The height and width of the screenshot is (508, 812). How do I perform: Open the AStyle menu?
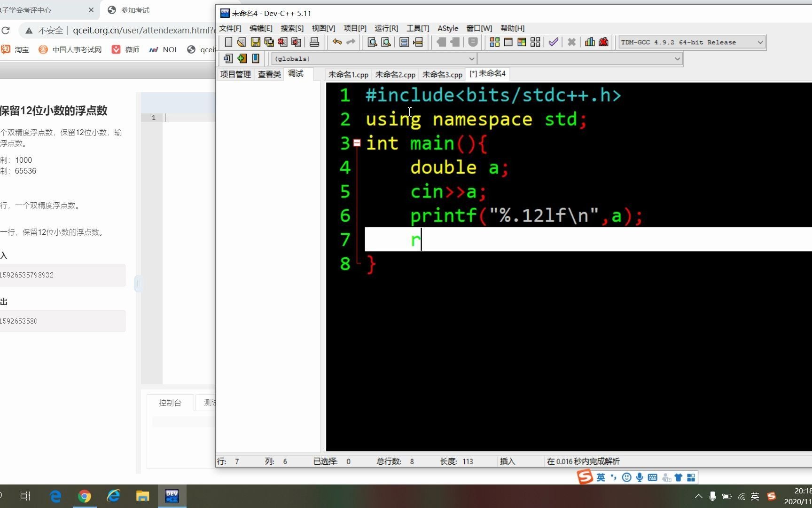[448, 28]
